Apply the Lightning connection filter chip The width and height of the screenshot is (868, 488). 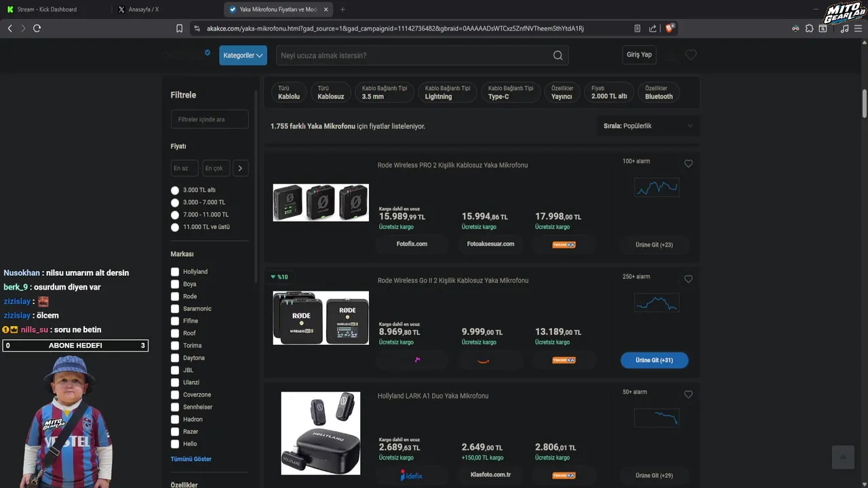coord(447,92)
